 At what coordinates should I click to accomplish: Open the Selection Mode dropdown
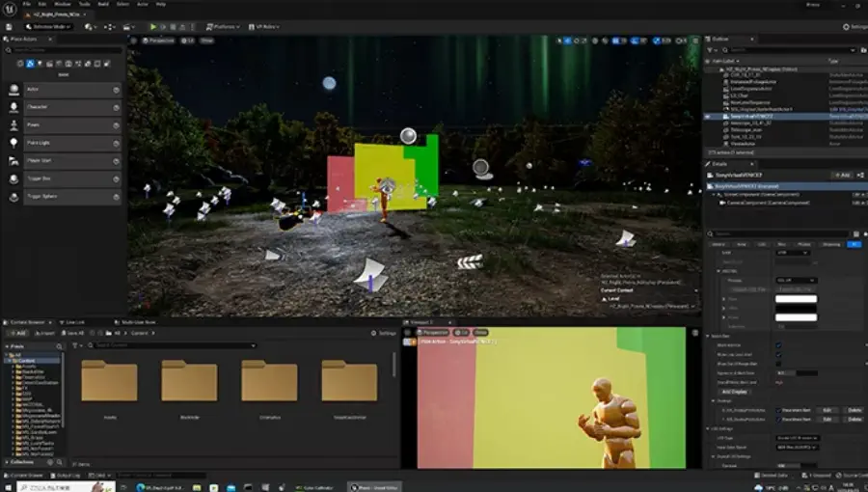[50, 27]
